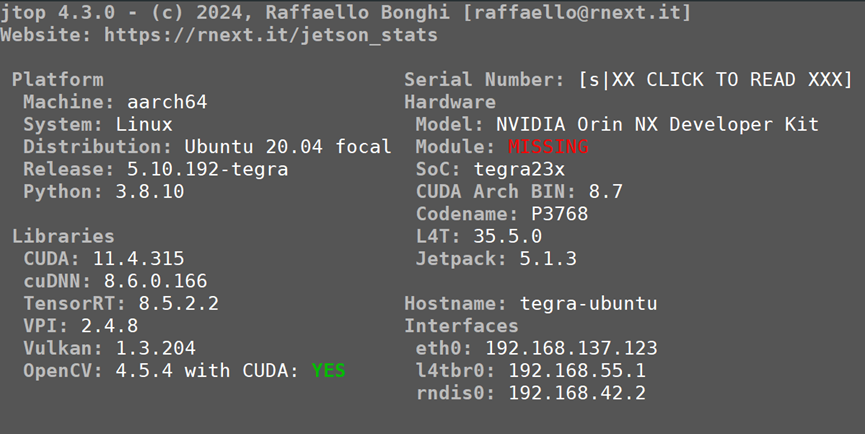The image size is (865, 434).
Task: Click the Codename value P3768
Action: pyautogui.click(x=559, y=214)
